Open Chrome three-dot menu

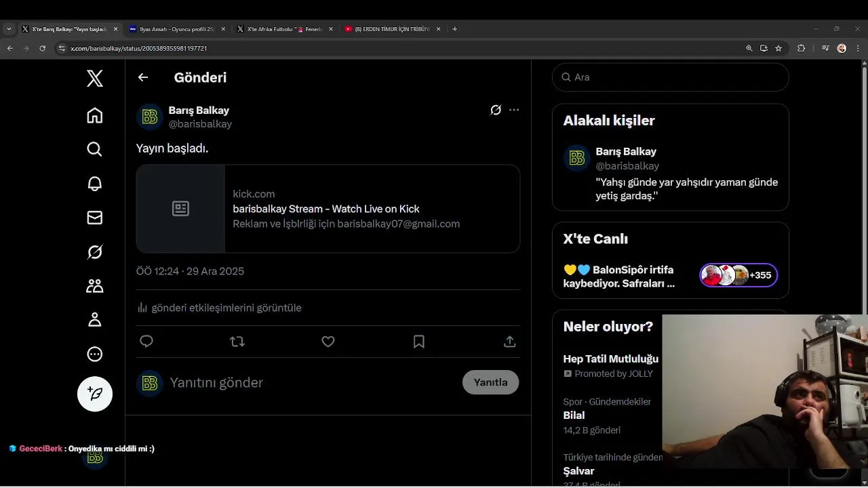click(858, 48)
